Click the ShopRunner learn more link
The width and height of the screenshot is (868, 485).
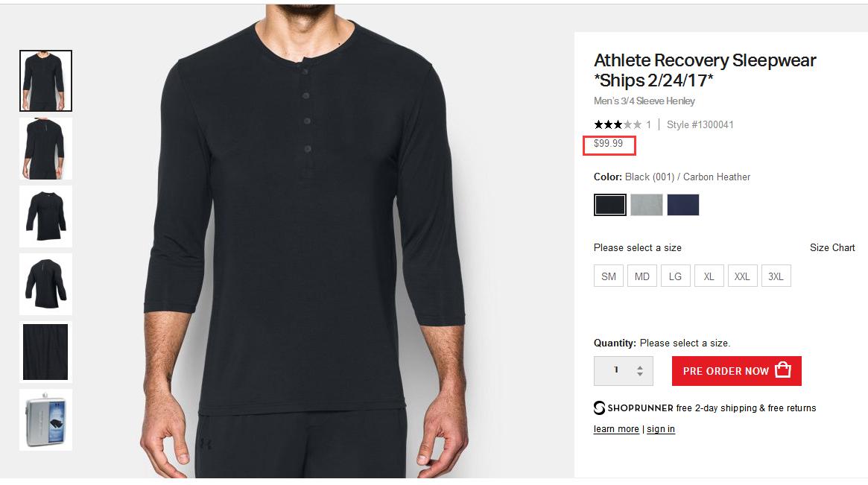click(x=616, y=429)
